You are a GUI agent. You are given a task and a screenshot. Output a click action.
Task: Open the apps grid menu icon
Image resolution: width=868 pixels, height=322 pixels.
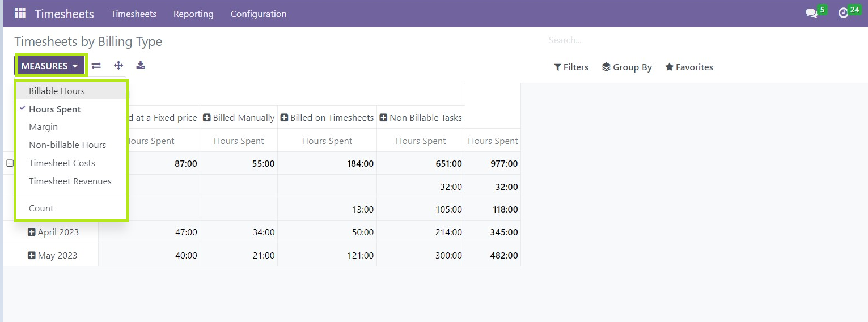click(20, 13)
